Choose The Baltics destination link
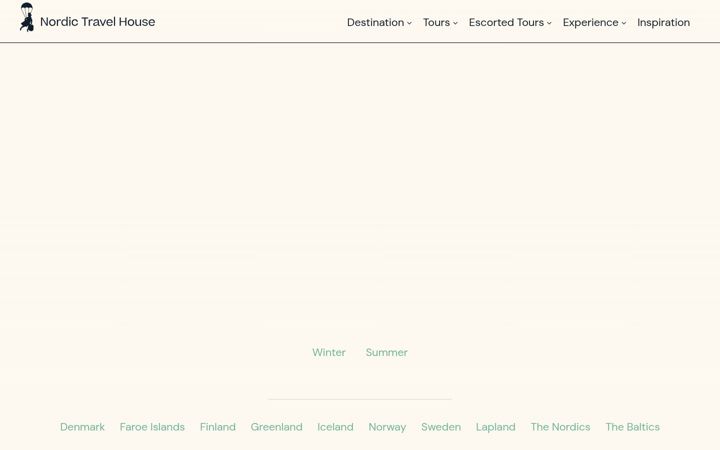This screenshot has height=450, width=720. coord(632,427)
